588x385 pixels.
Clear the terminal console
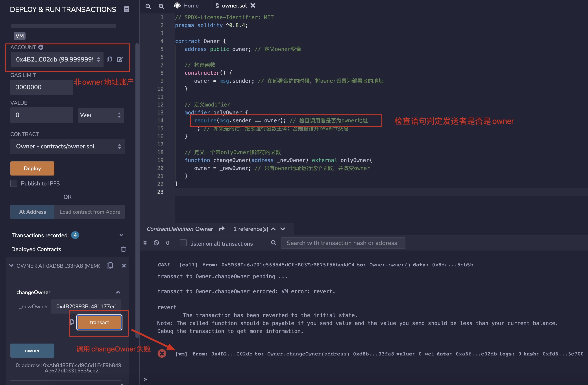pyautogui.click(x=156, y=243)
